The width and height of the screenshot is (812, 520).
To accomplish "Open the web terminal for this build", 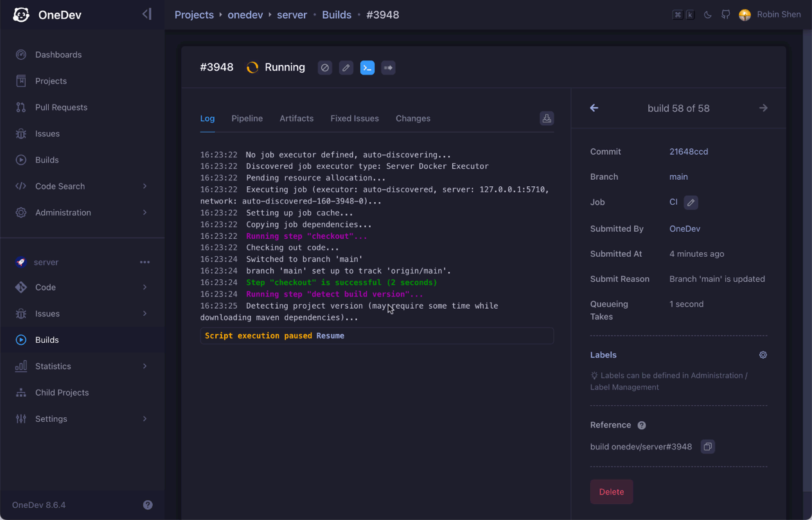I will 367,67.
